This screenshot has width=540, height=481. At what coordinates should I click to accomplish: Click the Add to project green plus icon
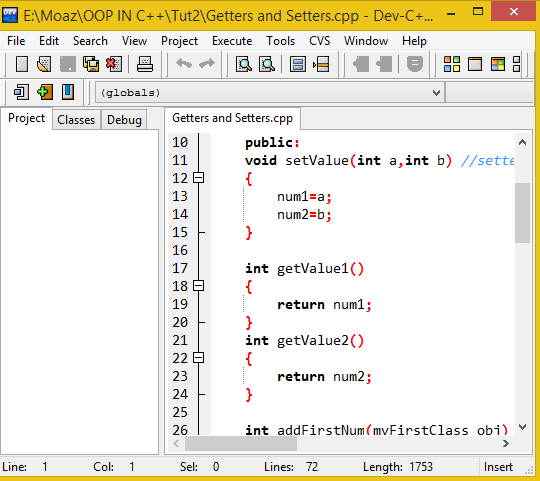point(45,92)
